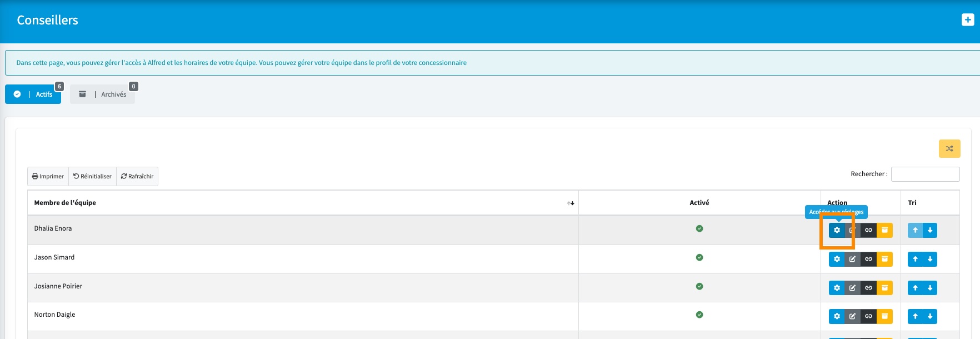The height and width of the screenshot is (339, 980).
Task: Select the Josianne Poirier name cell
Action: pos(303,288)
